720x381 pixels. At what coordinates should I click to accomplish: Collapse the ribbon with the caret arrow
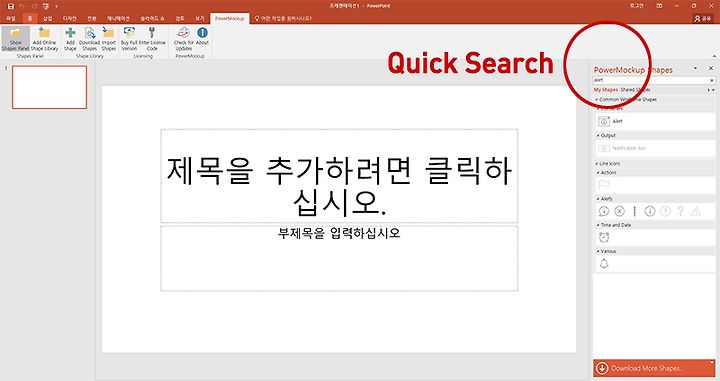(x=714, y=56)
